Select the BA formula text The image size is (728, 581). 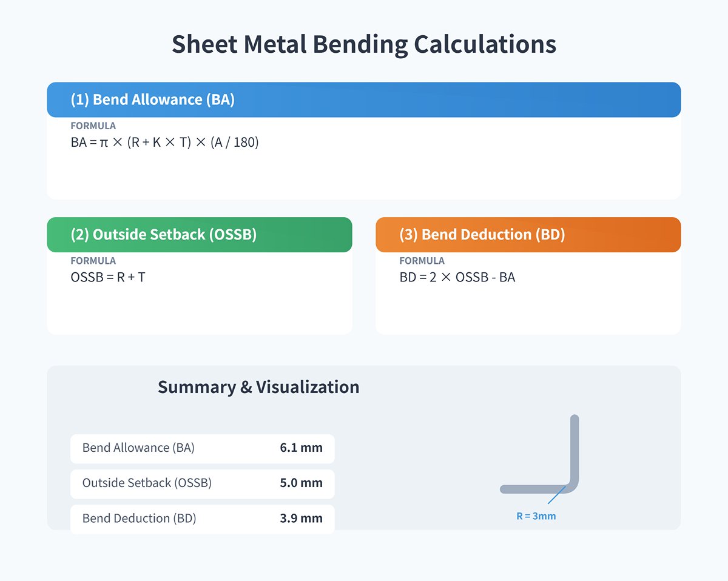coord(164,142)
